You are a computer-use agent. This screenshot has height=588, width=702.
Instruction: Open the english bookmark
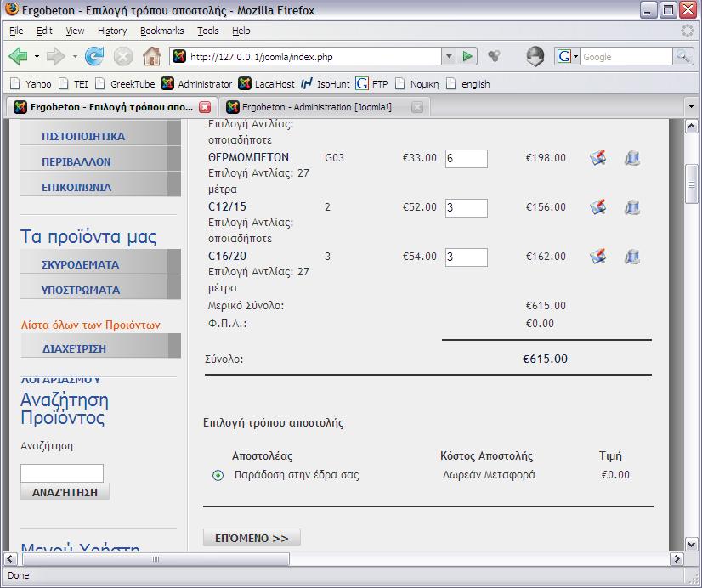tap(468, 84)
